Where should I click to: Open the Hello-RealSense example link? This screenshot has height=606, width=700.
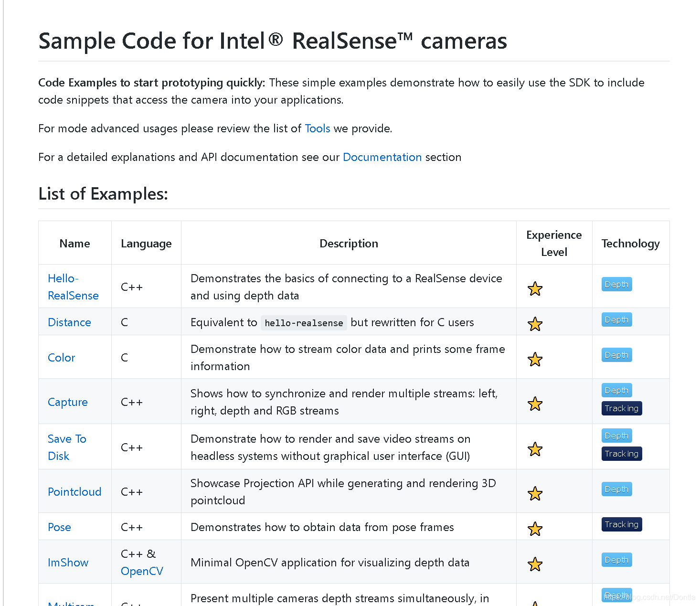pyautogui.click(x=73, y=287)
